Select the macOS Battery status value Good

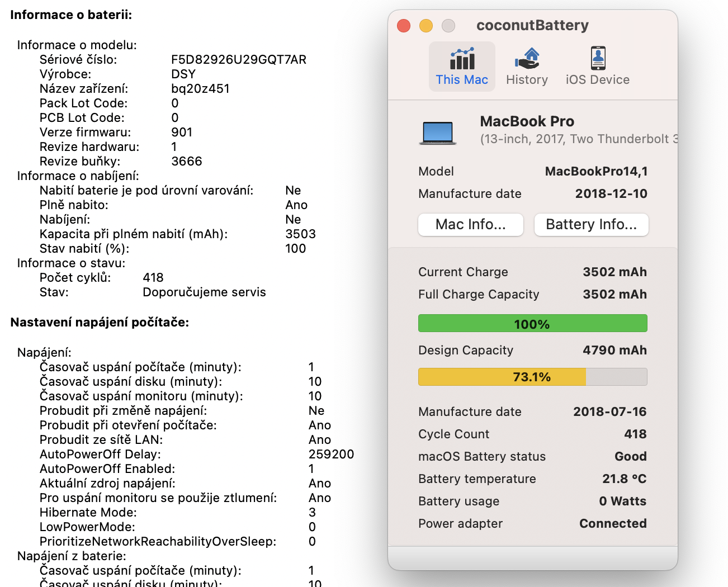point(631,457)
